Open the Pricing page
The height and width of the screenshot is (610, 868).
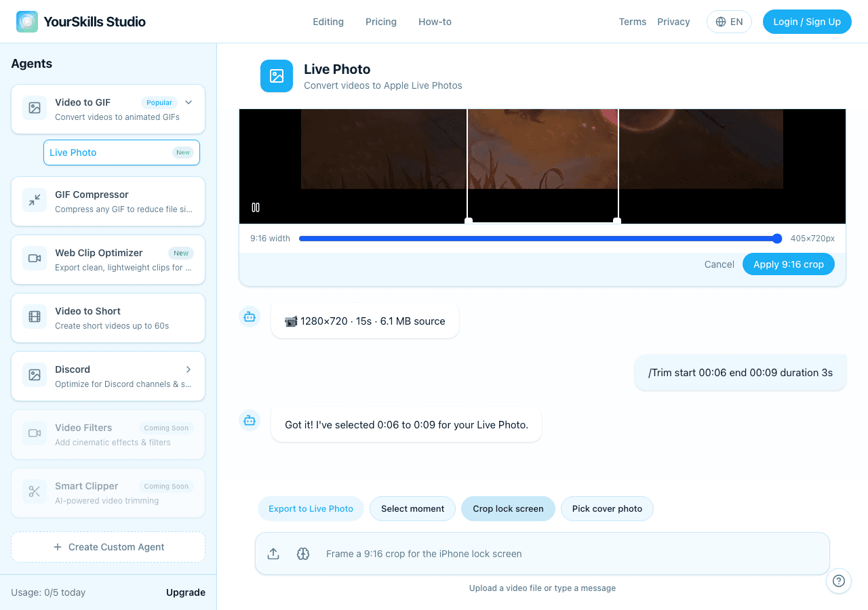(381, 22)
